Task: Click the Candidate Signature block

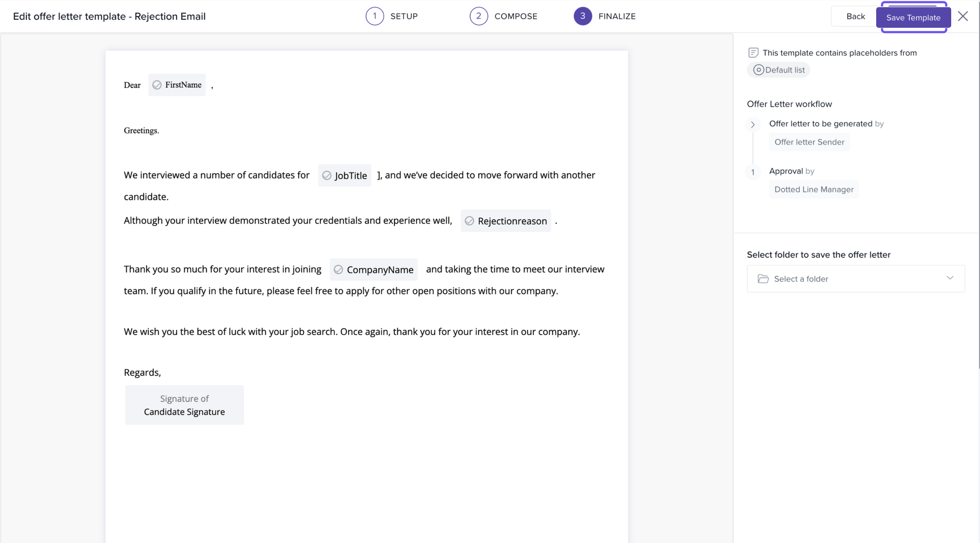Action: click(x=184, y=405)
